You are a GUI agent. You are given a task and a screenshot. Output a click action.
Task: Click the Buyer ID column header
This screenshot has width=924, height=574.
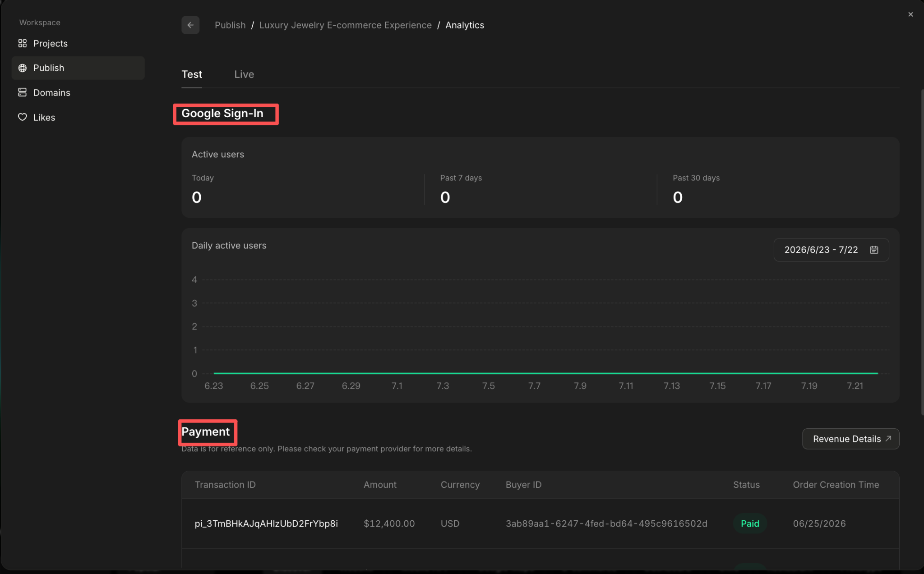coord(523,485)
